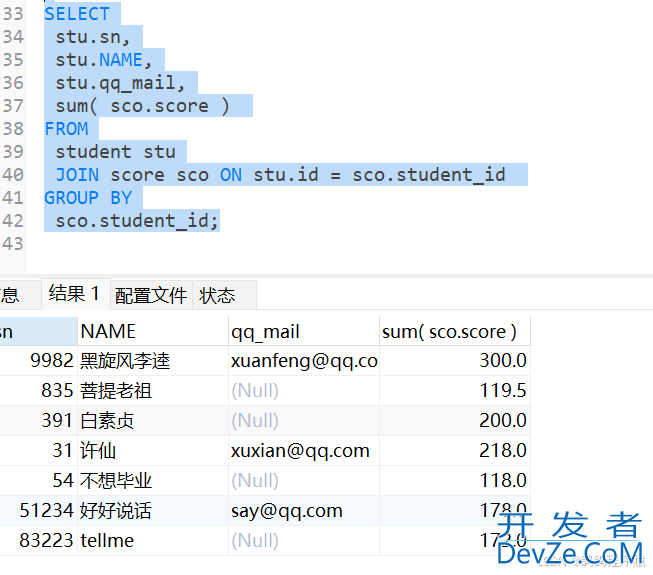Select the qq_mail column header
Viewport: 653px width, 575px height.
304,331
